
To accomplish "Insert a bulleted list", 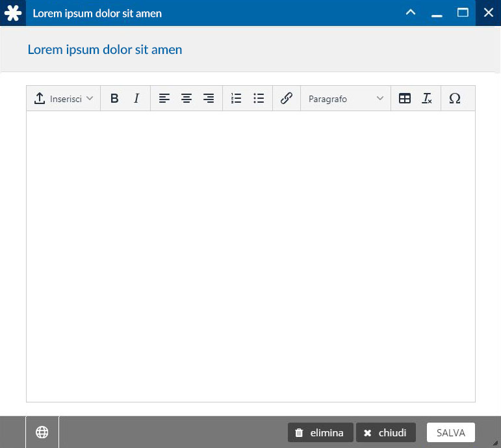I will point(259,98).
